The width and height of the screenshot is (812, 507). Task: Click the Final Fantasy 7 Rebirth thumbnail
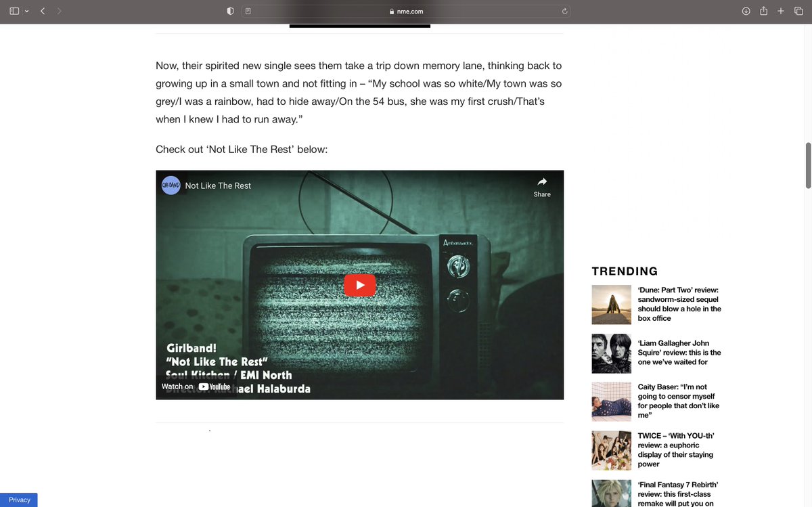point(612,493)
